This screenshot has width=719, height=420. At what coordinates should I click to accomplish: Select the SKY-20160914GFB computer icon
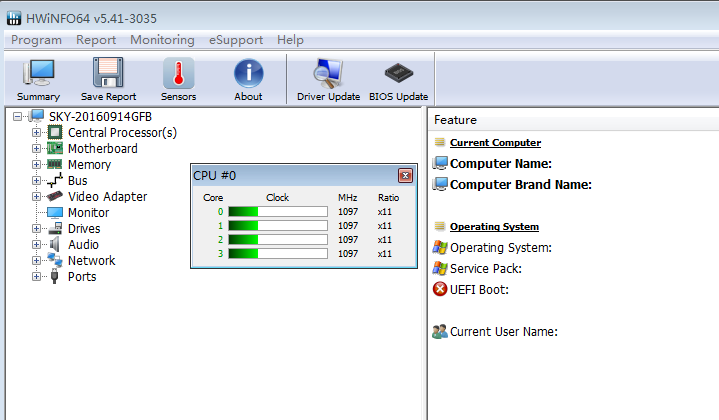(36, 116)
